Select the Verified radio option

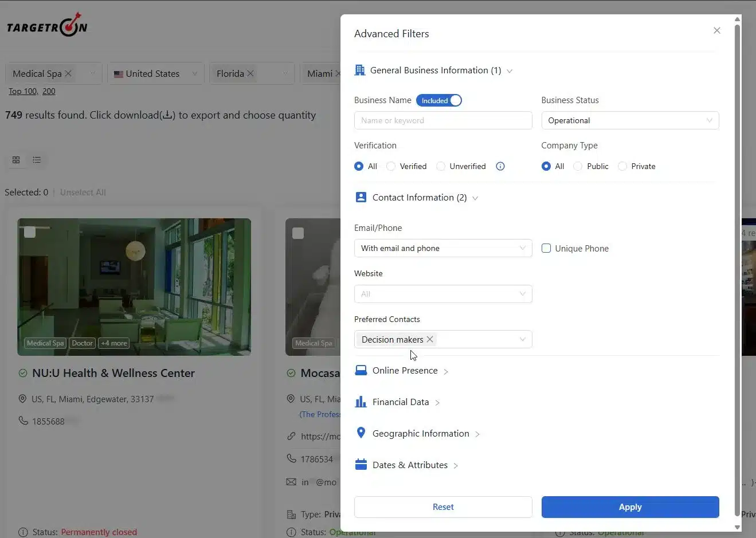pos(391,166)
